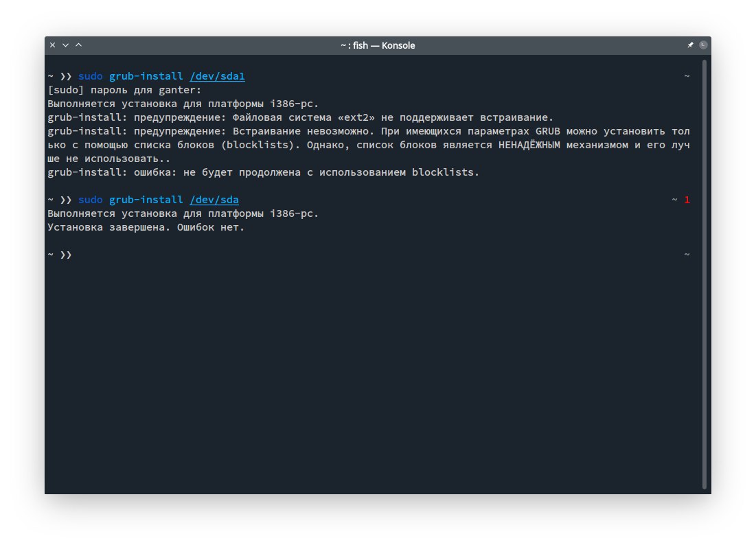Click the '[sudo] пароль для ganter:' line
The height and width of the screenshot is (547, 756).
[124, 90]
